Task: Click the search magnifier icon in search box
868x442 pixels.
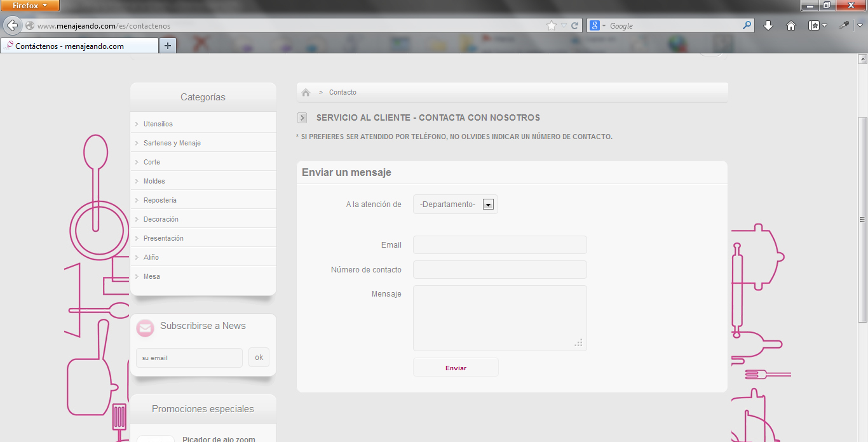Action: (747, 26)
